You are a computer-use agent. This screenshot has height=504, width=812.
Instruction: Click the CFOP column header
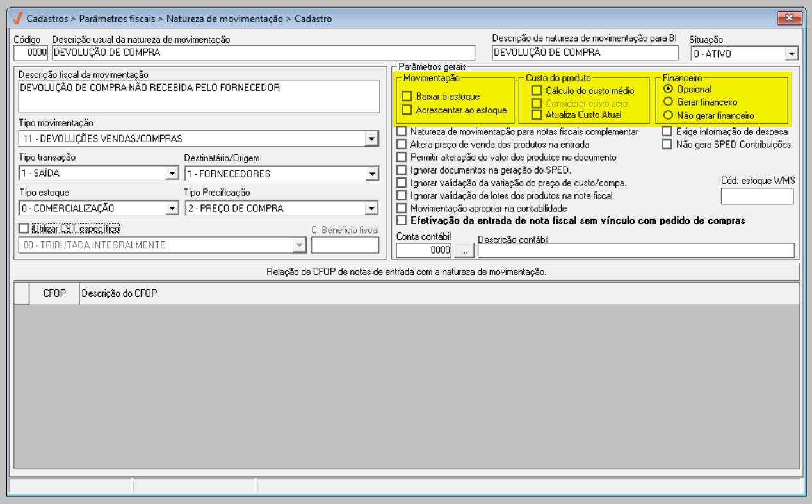pyautogui.click(x=54, y=294)
